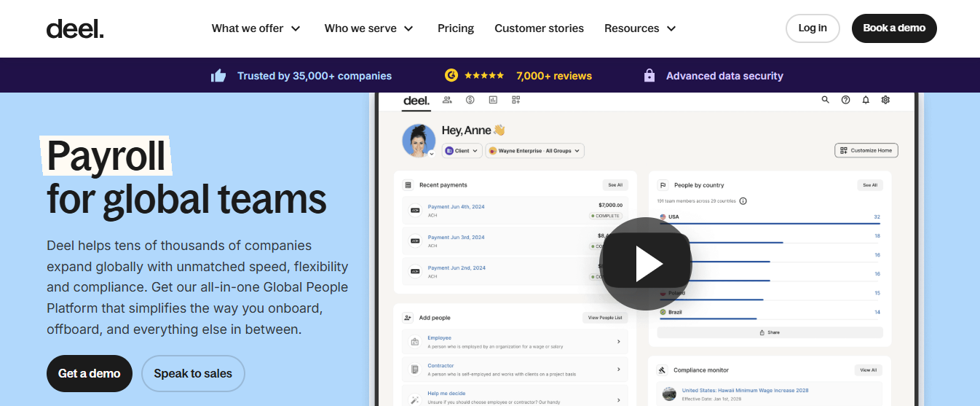The width and height of the screenshot is (980, 406).
Task: Expand the What we offer menu
Action: 256,28
